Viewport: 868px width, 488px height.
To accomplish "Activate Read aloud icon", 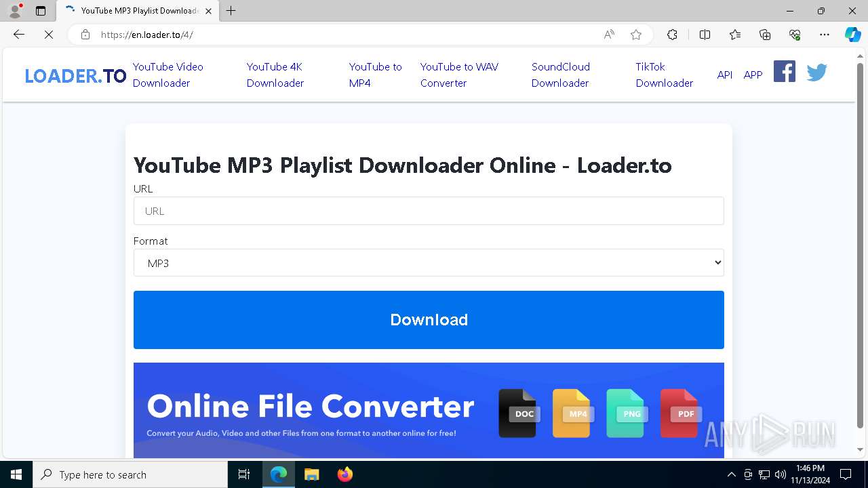I will click(609, 35).
